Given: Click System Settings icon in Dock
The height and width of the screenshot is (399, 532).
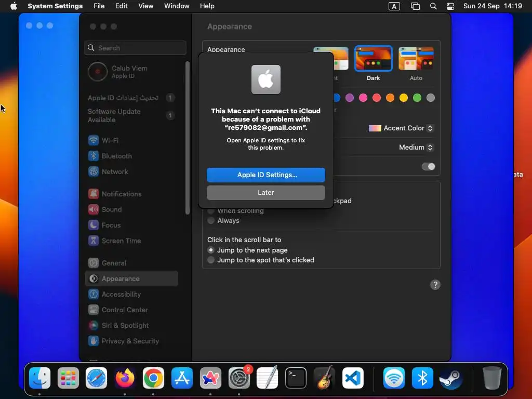Looking at the screenshot, I should [x=239, y=378].
